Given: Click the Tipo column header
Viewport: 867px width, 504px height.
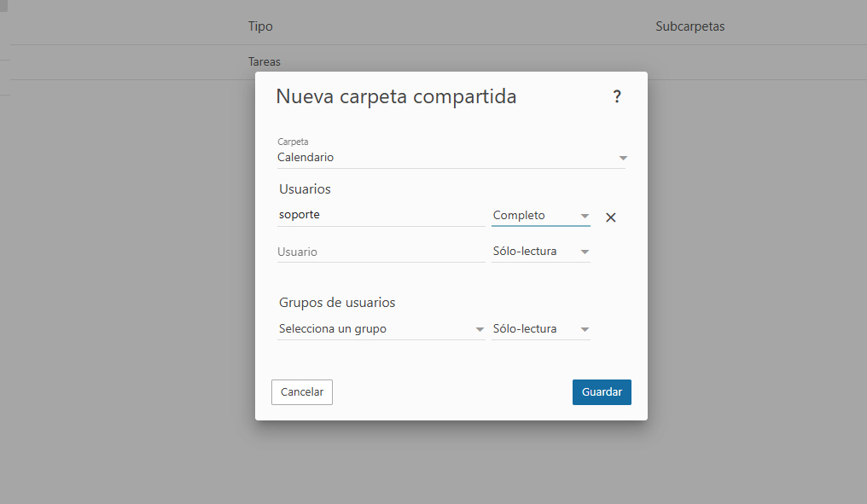Looking at the screenshot, I should point(260,26).
